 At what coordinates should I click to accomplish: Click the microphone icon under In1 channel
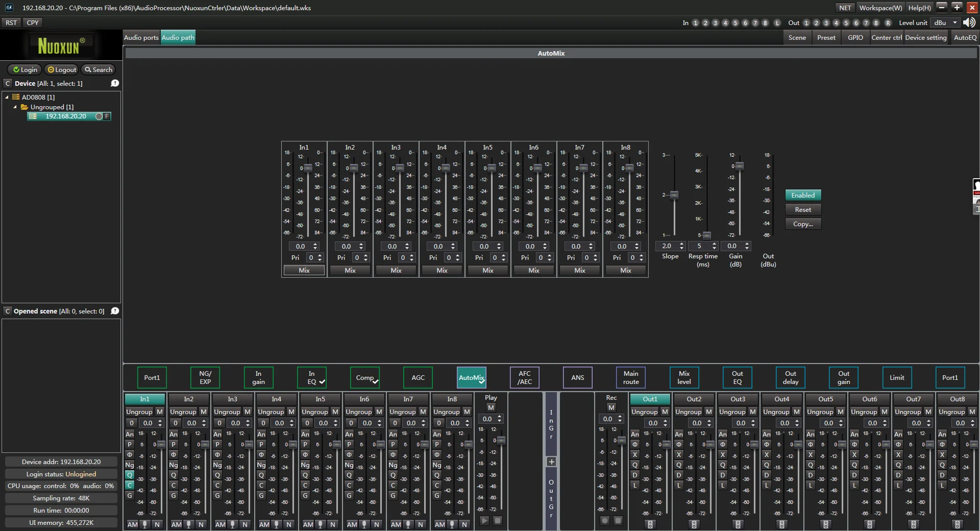click(145, 524)
